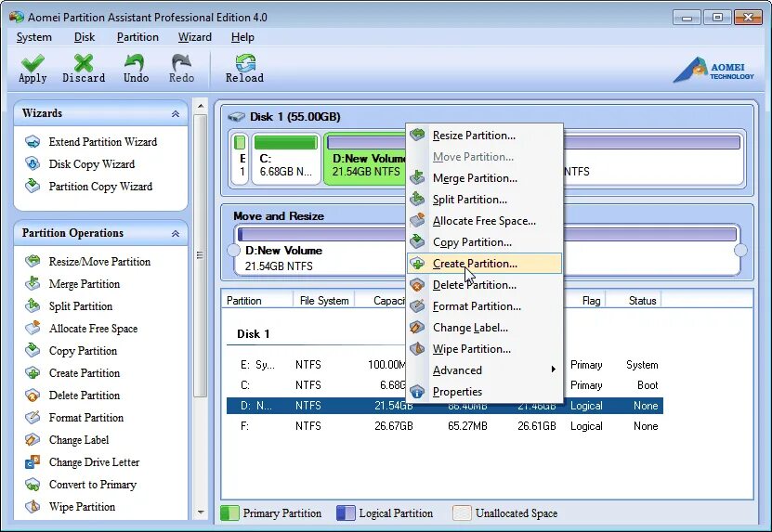The height and width of the screenshot is (532, 772).
Task: Select Delete Partition... in context menu
Action: (x=484, y=284)
